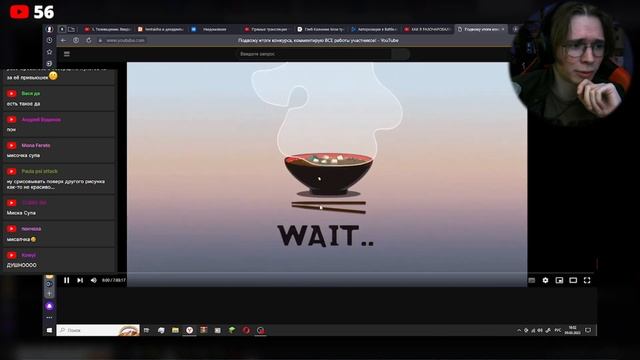The image size is (640, 360).
Task: Switch to the Авторизация в Battle tab
Action: (x=374, y=29)
